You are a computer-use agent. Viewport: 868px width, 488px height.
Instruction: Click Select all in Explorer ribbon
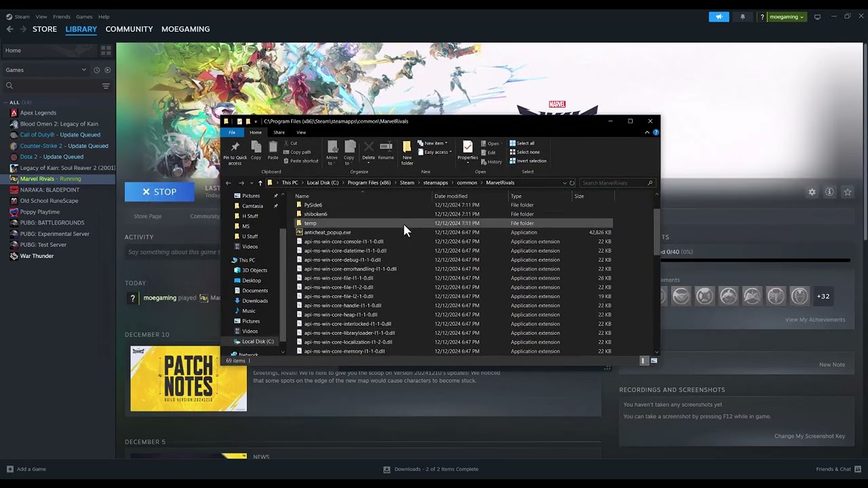click(x=522, y=143)
